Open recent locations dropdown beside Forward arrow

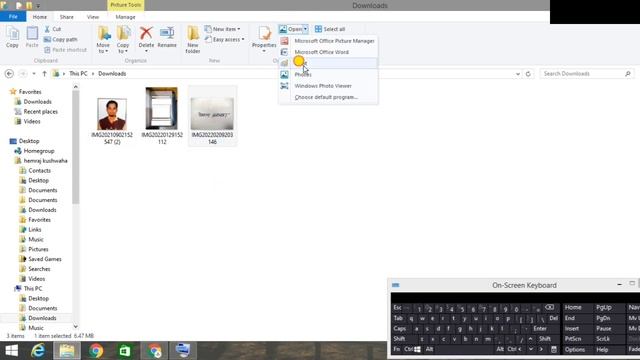coord(34,74)
